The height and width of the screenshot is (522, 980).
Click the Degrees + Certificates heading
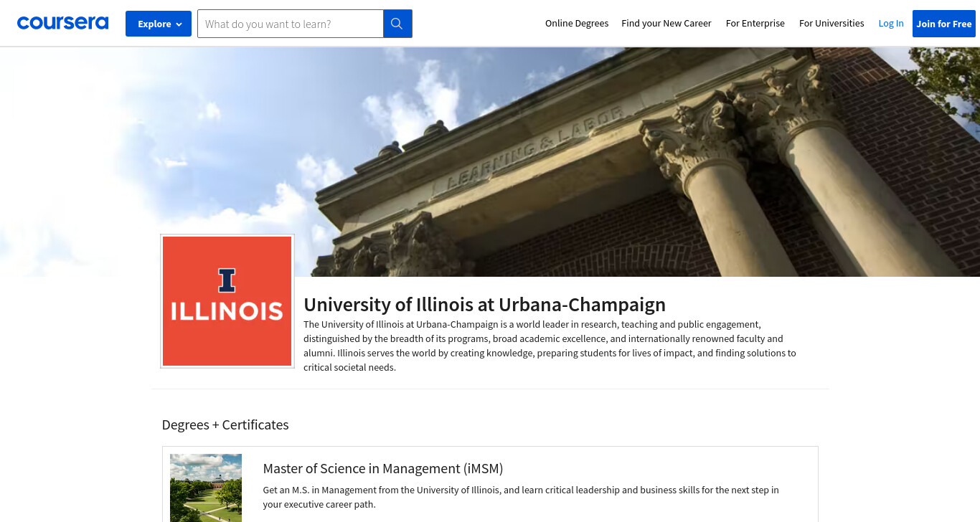pyautogui.click(x=225, y=424)
